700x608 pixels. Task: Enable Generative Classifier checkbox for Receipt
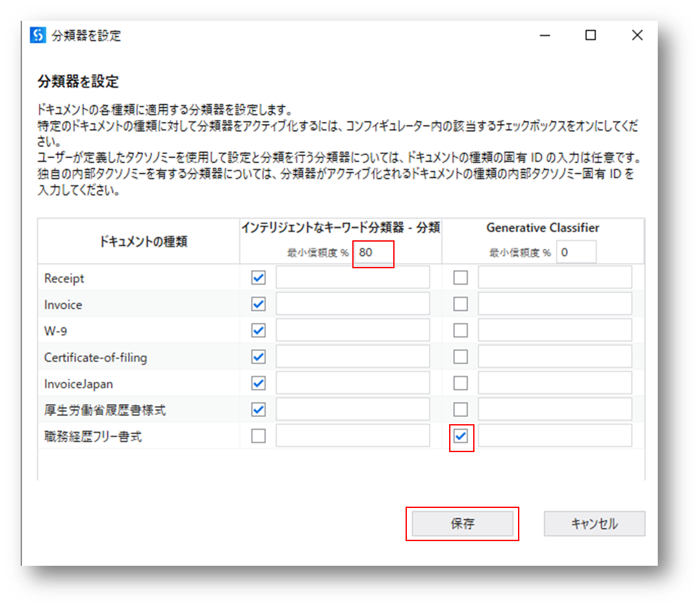pos(461,277)
